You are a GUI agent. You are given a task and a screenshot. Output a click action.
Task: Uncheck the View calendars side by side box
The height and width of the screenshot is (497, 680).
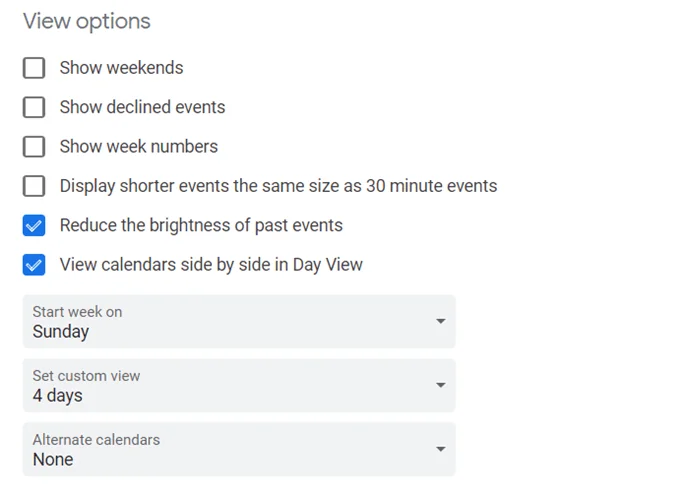[34, 265]
